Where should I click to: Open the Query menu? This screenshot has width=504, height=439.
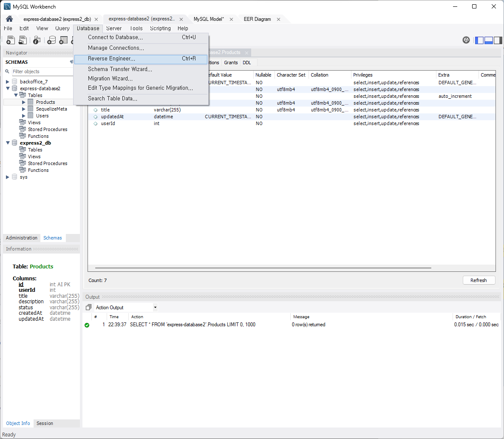[62, 29]
